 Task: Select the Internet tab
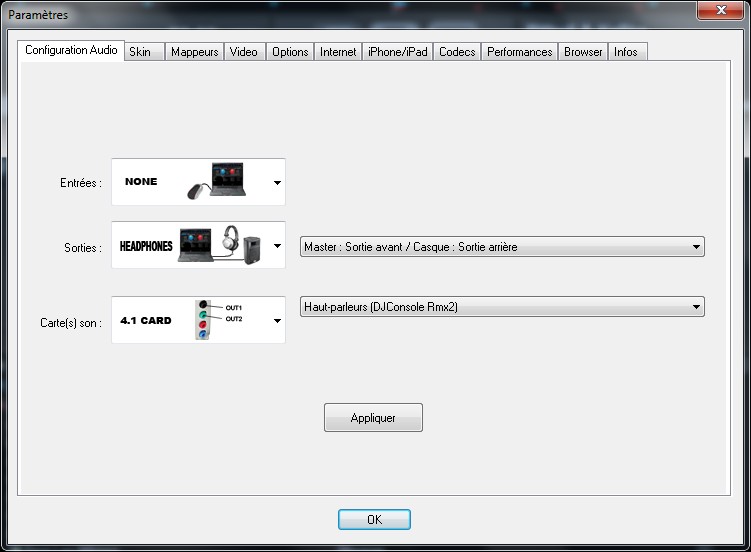tap(338, 52)
